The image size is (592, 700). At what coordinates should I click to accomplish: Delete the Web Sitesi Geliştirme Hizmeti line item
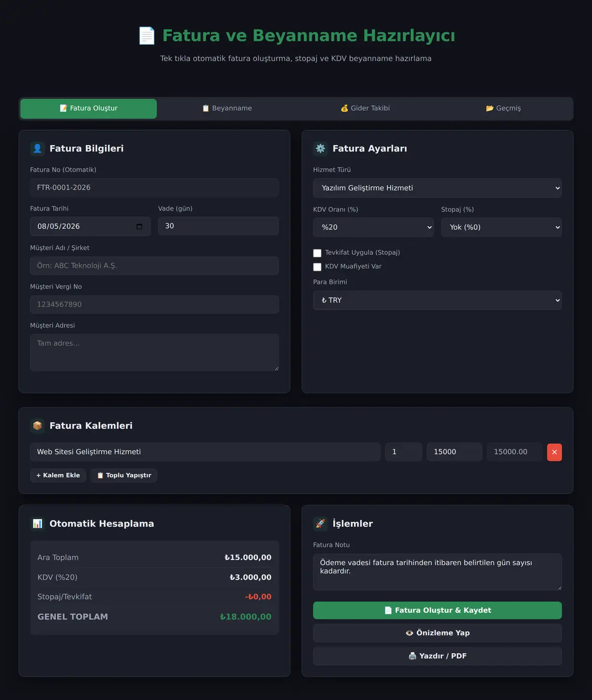(555, 452)
